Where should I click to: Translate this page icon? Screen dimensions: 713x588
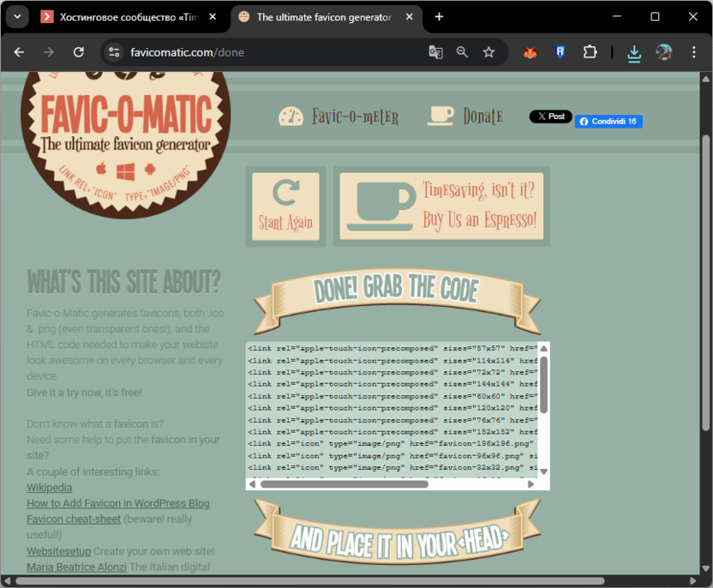click(x=435, y=52)
